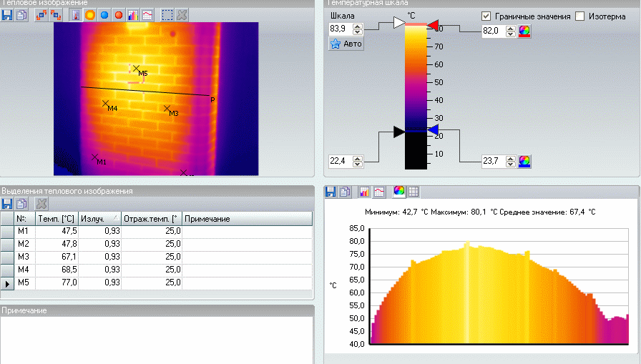Enable the Изотерма checkbox
Viewport: 641px width, 364px height.
tap(579, 16)
